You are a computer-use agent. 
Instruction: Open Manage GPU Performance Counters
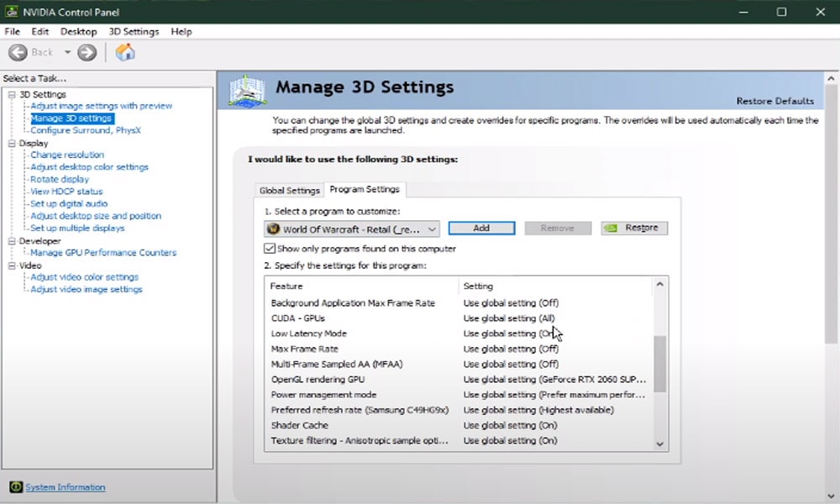[103, 252]
